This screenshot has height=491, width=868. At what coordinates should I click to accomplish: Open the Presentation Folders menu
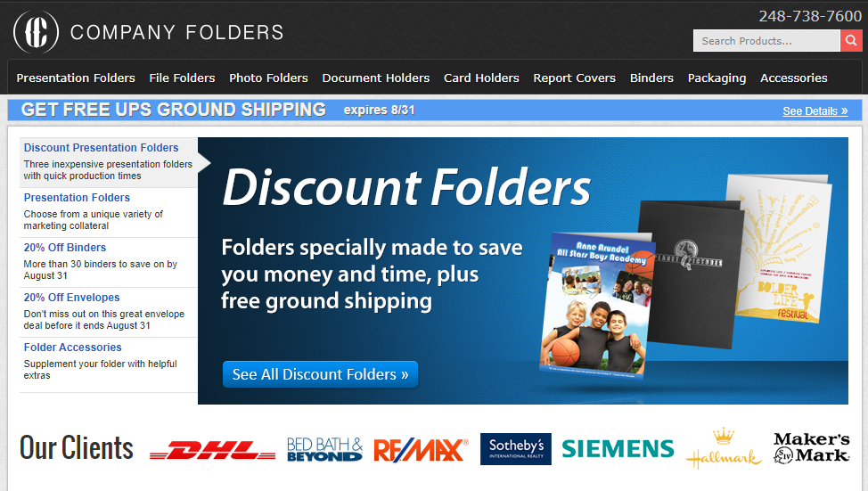pos(76,78)
